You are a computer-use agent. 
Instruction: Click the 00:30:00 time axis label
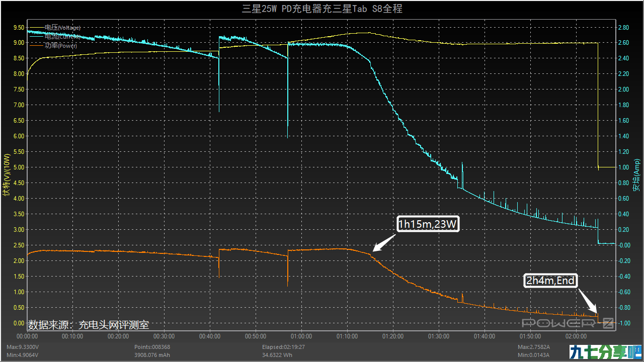click(165, 336)
